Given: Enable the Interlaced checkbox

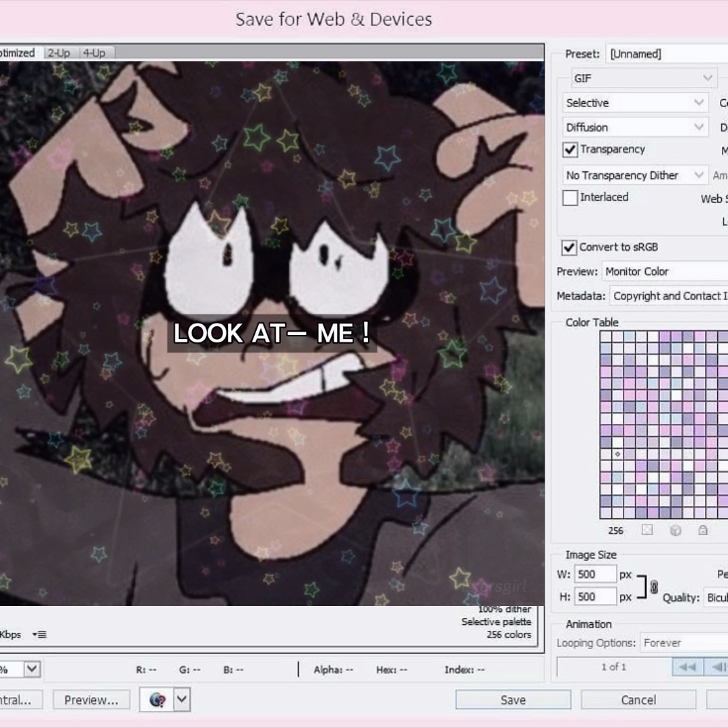Looking at the screenshot, I should click(x=570, y=198).
